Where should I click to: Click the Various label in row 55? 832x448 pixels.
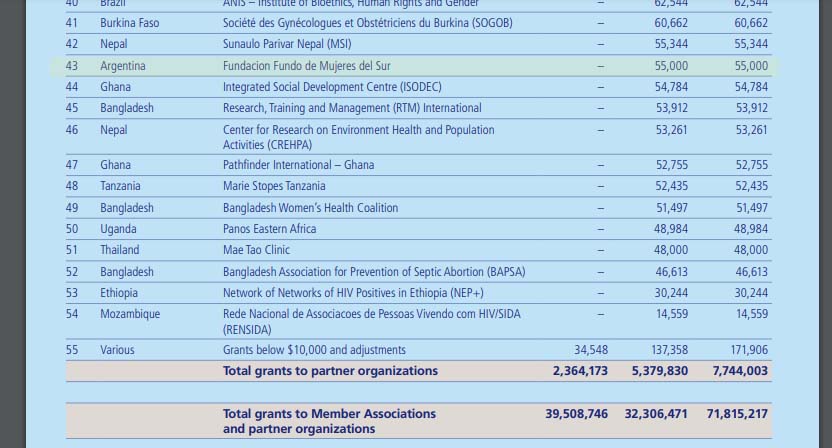[117, 350]
